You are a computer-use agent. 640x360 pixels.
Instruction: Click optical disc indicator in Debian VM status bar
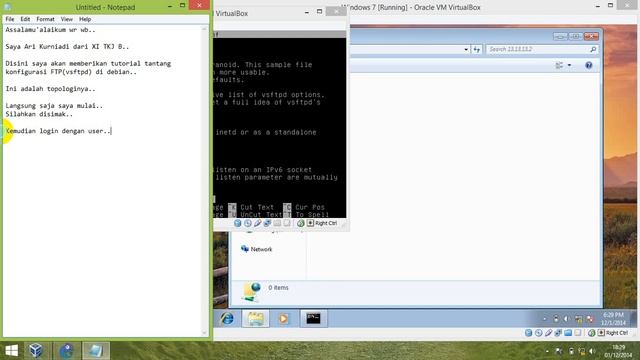pos(247,223)
